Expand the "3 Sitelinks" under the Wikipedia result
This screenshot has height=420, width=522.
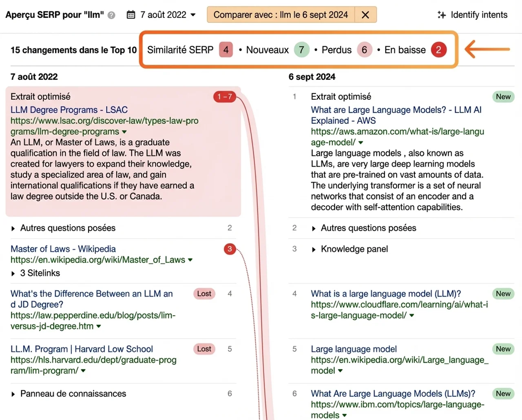[39, 273]
